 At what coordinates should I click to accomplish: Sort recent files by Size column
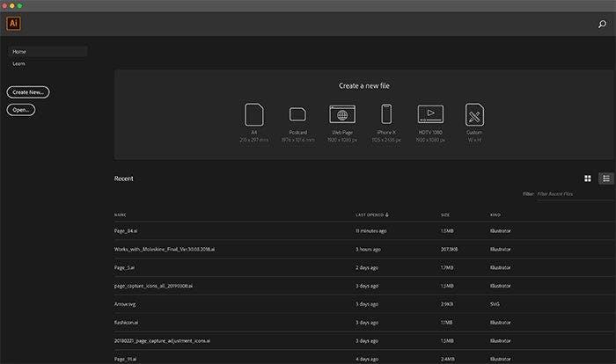tap(445, 215)
